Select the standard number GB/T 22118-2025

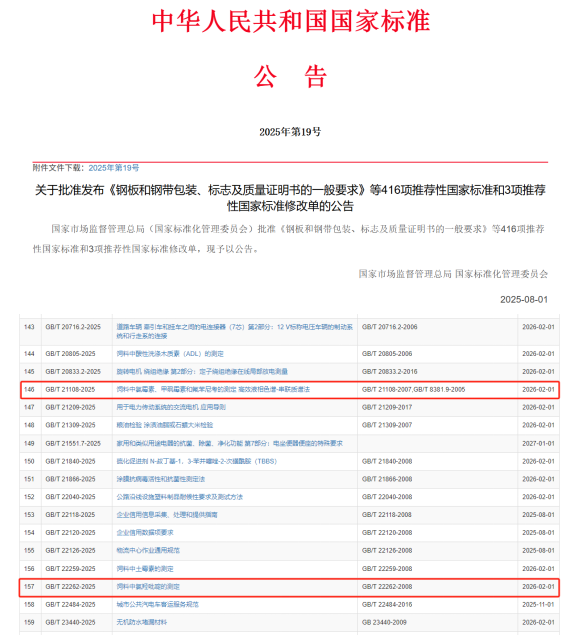coord(70,515)
